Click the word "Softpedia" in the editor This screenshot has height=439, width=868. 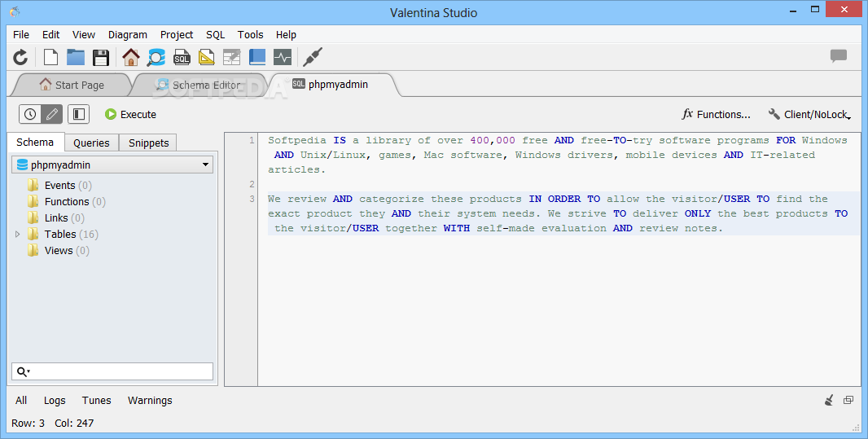click(x=297, y=141)
